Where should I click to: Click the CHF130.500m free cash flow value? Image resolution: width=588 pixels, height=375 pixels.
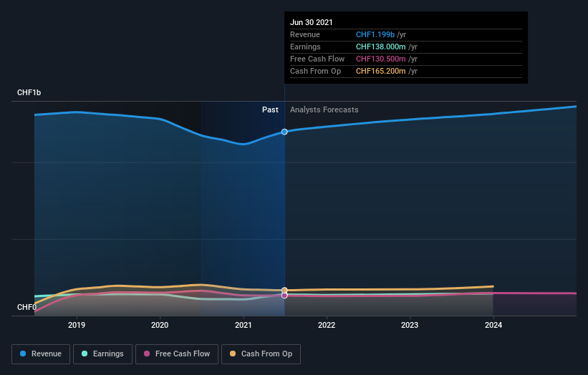(380, 59)
